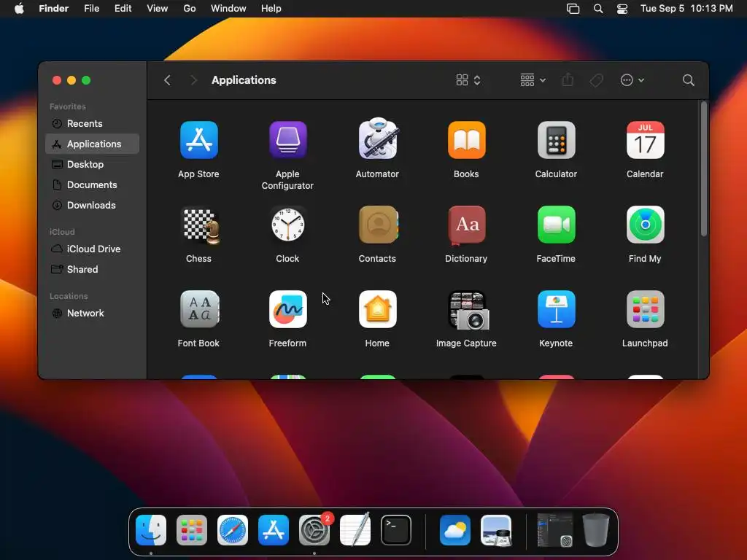Select the Calculator app icon

pyautogui.click(x=556, y=140)
